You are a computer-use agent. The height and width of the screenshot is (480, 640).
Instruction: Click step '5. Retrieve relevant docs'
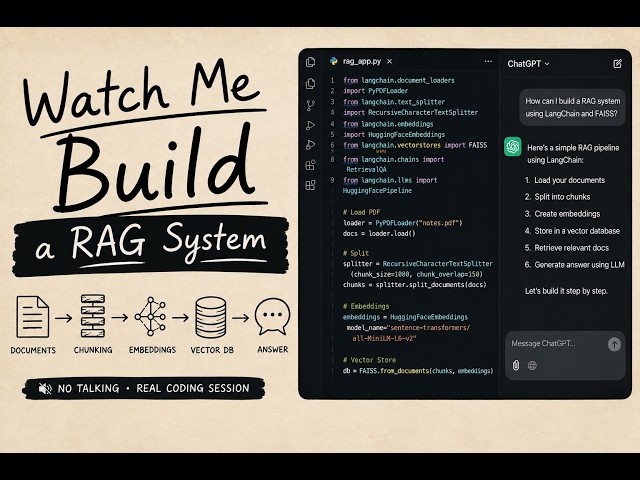(566, 248)
